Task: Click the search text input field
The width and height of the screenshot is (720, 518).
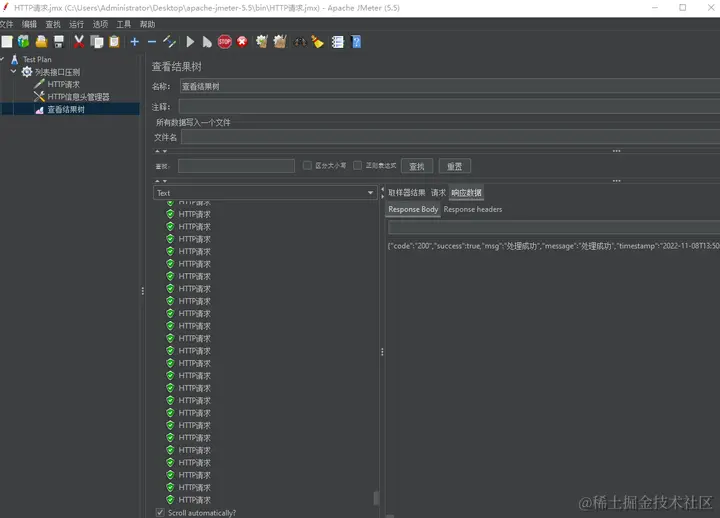Action: click(236, 166)
